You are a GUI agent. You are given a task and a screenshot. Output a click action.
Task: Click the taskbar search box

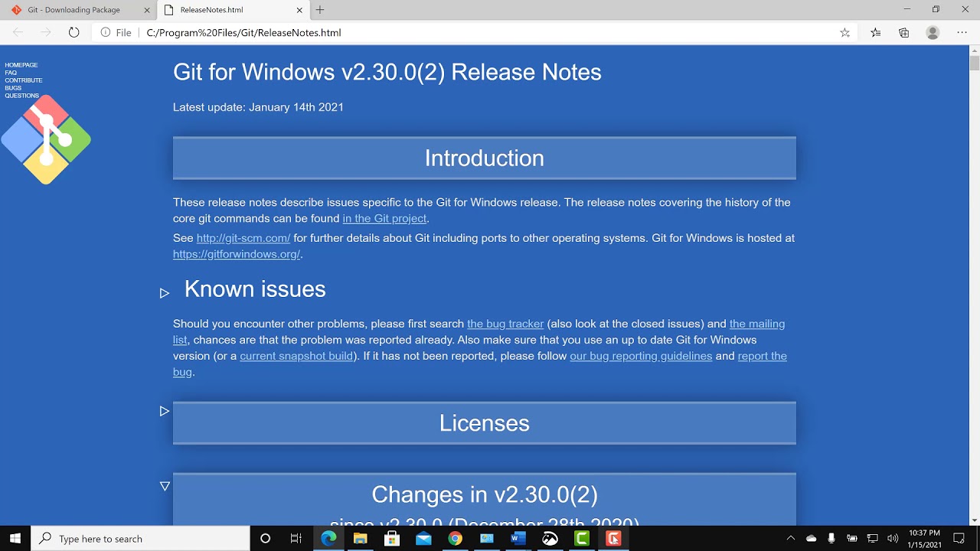[140, 539]
